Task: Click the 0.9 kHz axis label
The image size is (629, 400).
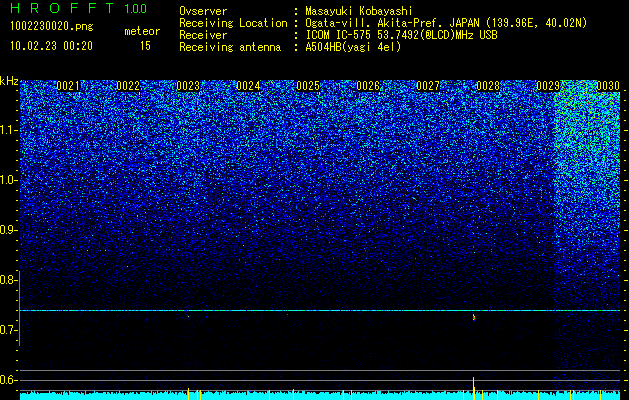Action: pos(7,230)
